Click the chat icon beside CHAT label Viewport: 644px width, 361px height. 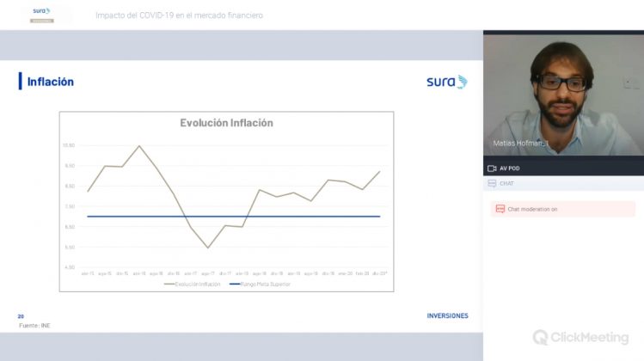(492, 183)
